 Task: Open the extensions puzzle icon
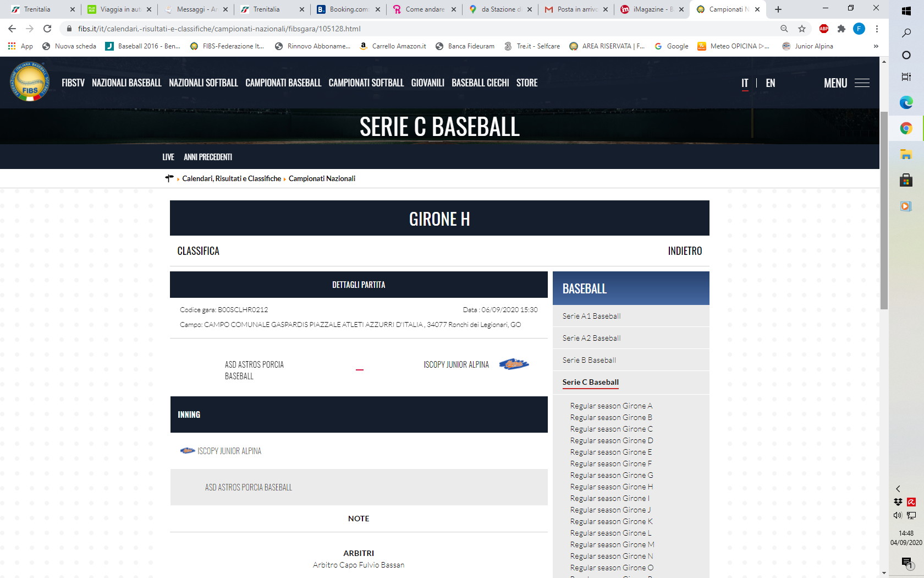(842, 29)
